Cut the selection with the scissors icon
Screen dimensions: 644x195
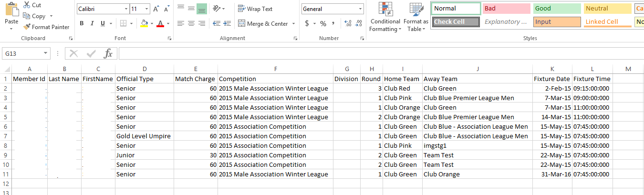[26, 5]
